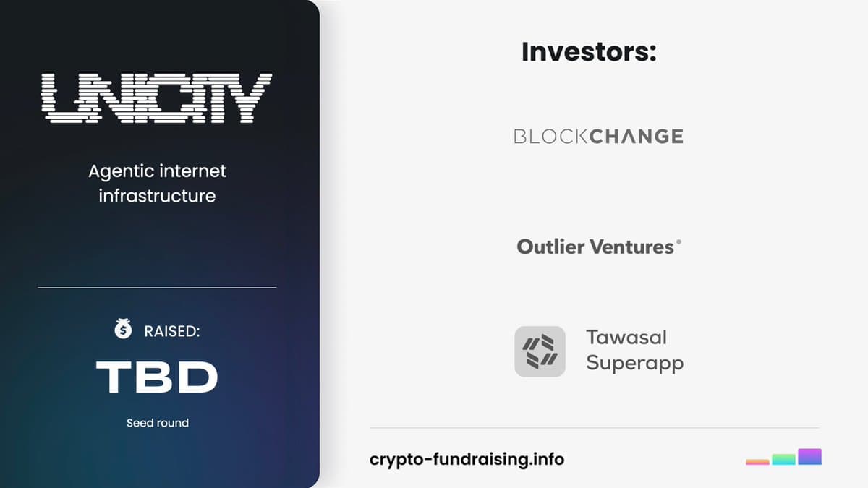Select the pink bar in corner logo
Screen dimensions: 868x488
[757, 461]
